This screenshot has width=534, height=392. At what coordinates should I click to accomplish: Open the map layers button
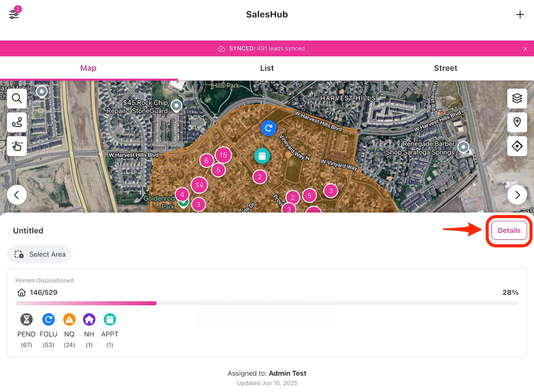tap(517, 98)
